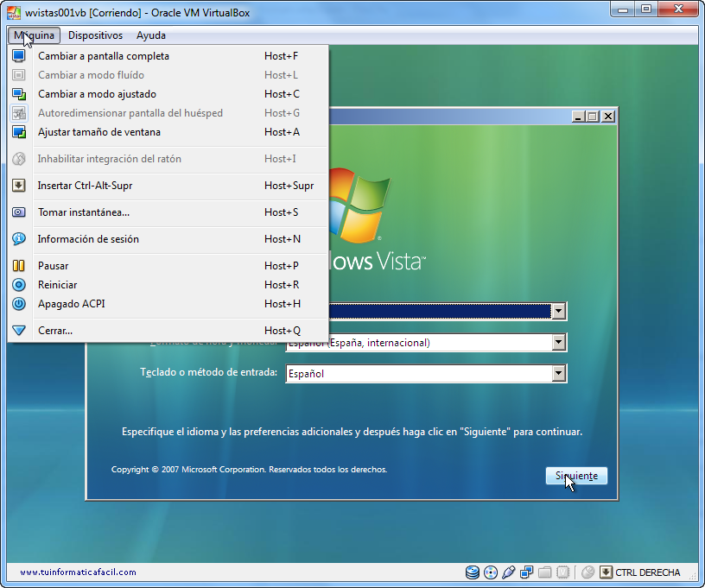Click the ACPI power icon
Viewport: 705px width, 588px height.
[18, 304]
